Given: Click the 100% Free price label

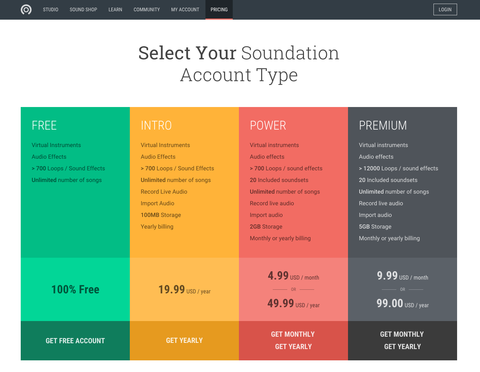Looking at the screenshot, I should [75, 289].
